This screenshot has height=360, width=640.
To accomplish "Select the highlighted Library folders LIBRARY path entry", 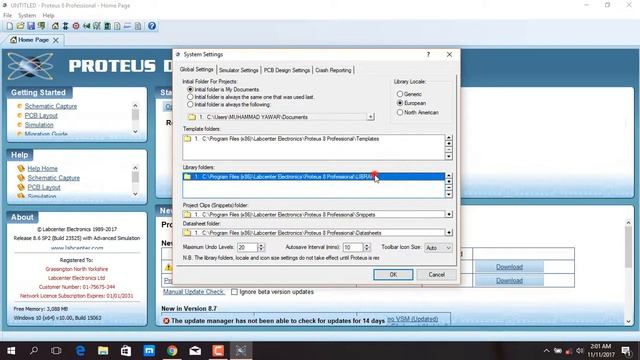I will pyautogui.click(x=313, y=177).
